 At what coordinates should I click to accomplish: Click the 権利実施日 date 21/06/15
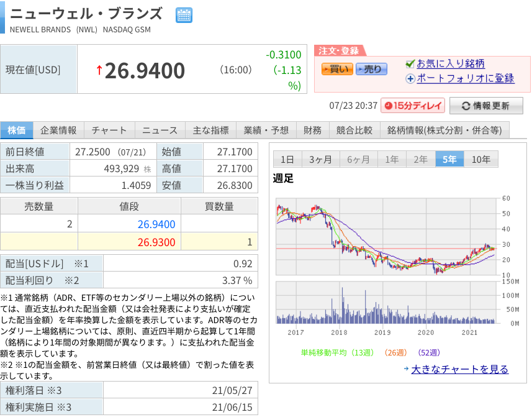click(232, 407)
